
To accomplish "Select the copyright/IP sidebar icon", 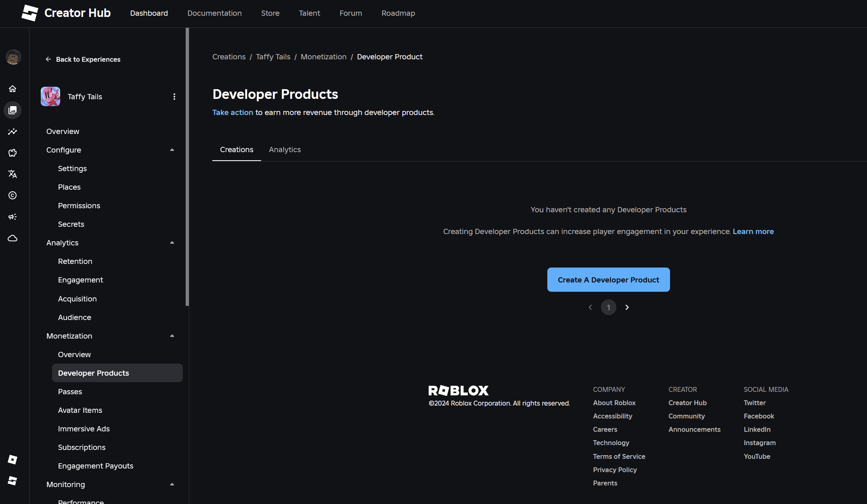I will click(x=13, y=196).
